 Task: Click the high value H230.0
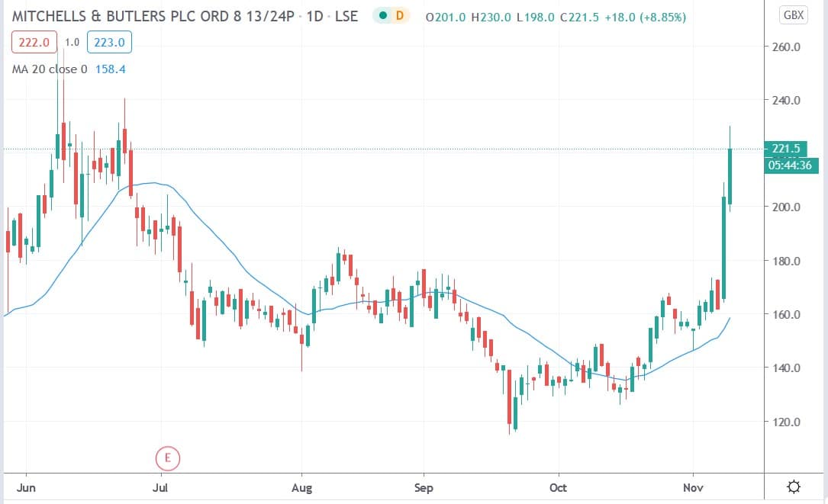pyautogui.click(x=491, y=18)
